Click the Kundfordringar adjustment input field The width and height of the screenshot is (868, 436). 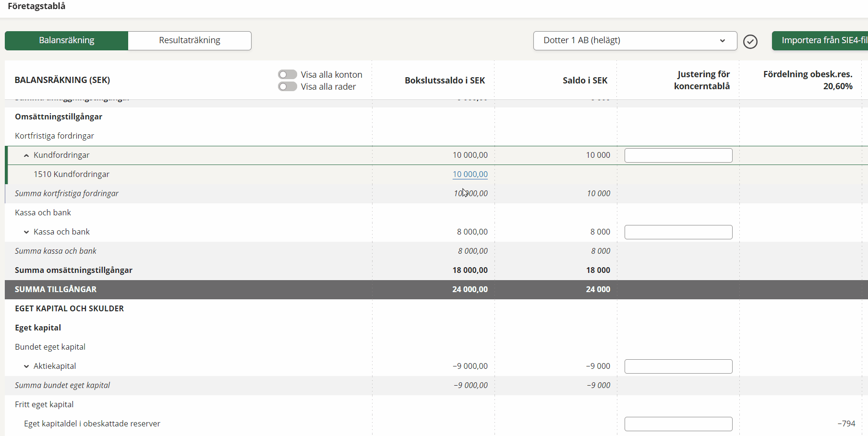678,155
